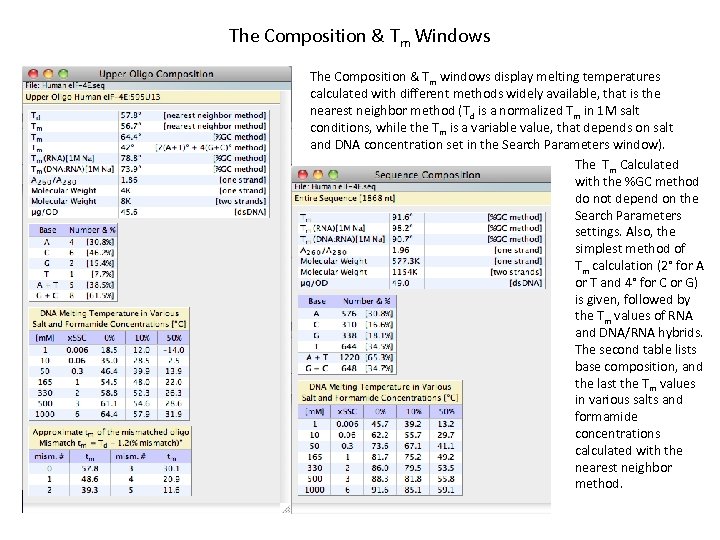
Task: Click melting temperature cell 45.7
Action: pyautogui.click(x=380, y=424)
